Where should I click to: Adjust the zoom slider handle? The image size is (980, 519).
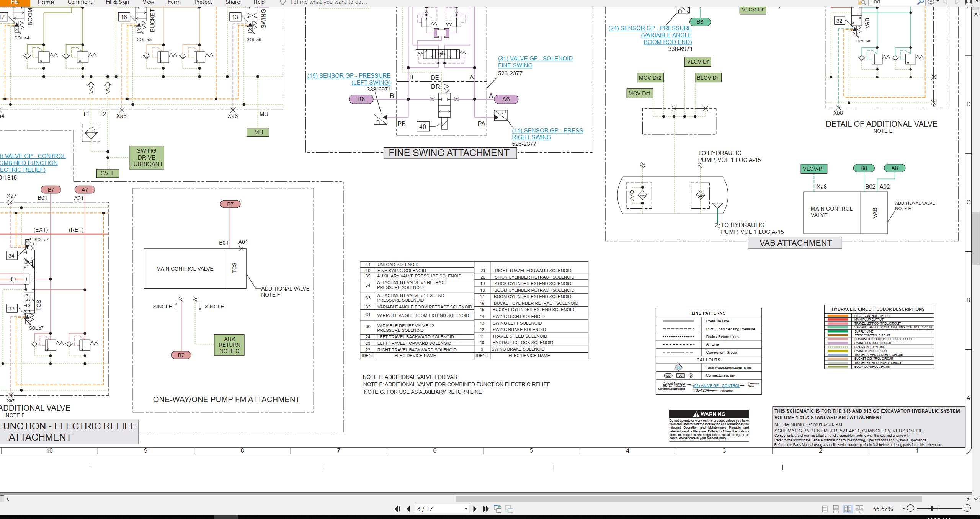[932, 508]
